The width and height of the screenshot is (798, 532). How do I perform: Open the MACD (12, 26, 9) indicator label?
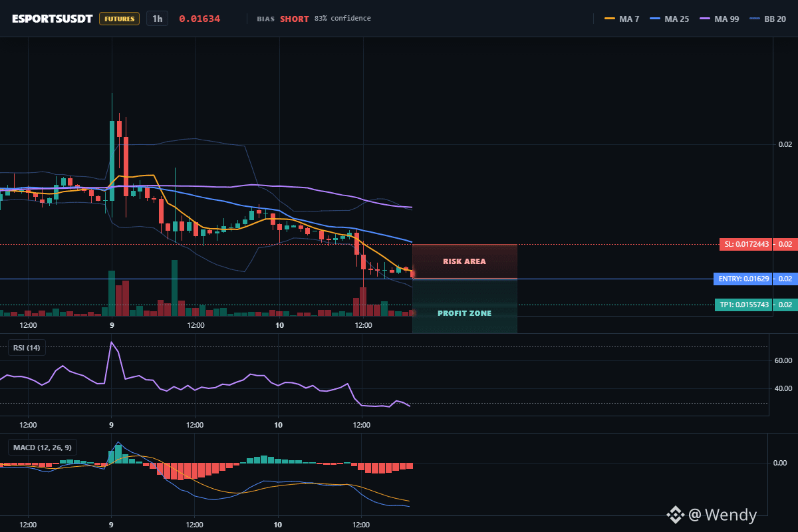[41, 447]
